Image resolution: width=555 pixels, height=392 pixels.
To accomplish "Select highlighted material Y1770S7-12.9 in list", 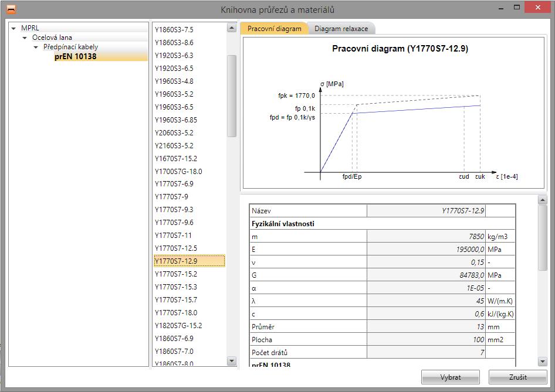I will [x=189, y=261].
